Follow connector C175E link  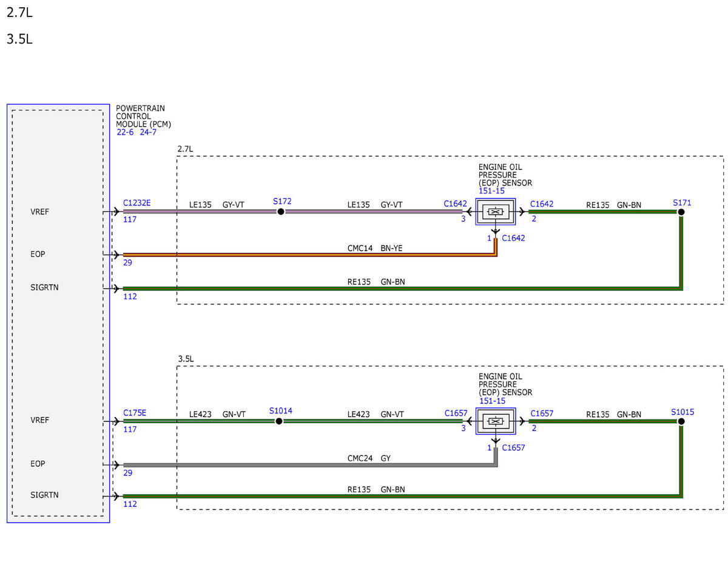(135, 413)
